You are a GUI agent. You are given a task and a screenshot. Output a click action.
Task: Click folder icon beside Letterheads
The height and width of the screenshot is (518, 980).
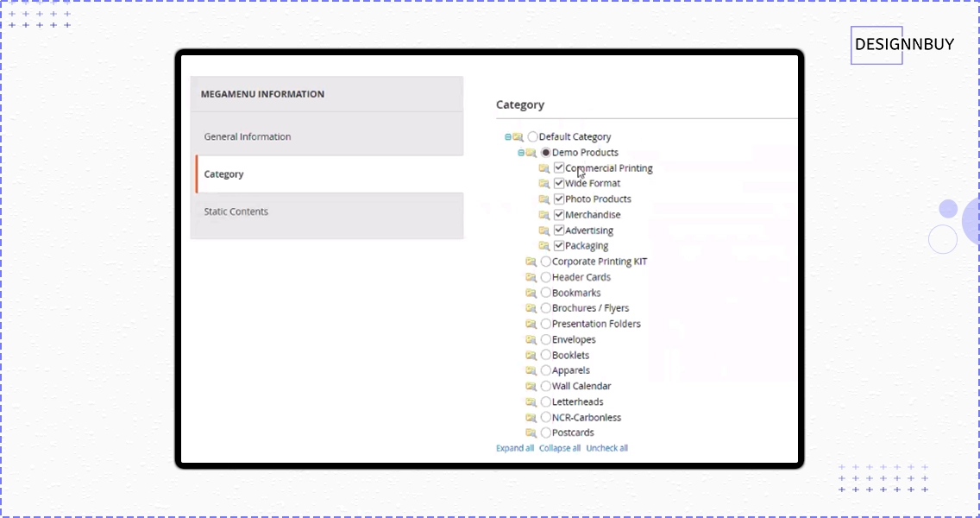(531, 401)
